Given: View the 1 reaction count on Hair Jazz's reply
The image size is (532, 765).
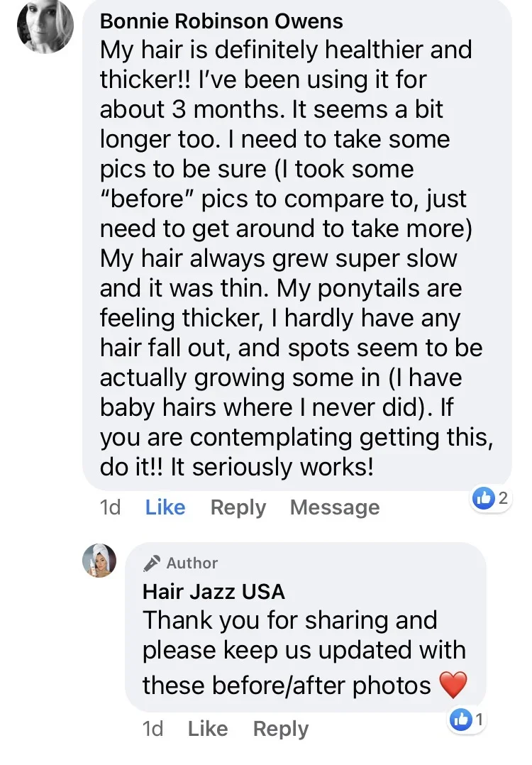Looking at the screenshot, I should [480, 720].
